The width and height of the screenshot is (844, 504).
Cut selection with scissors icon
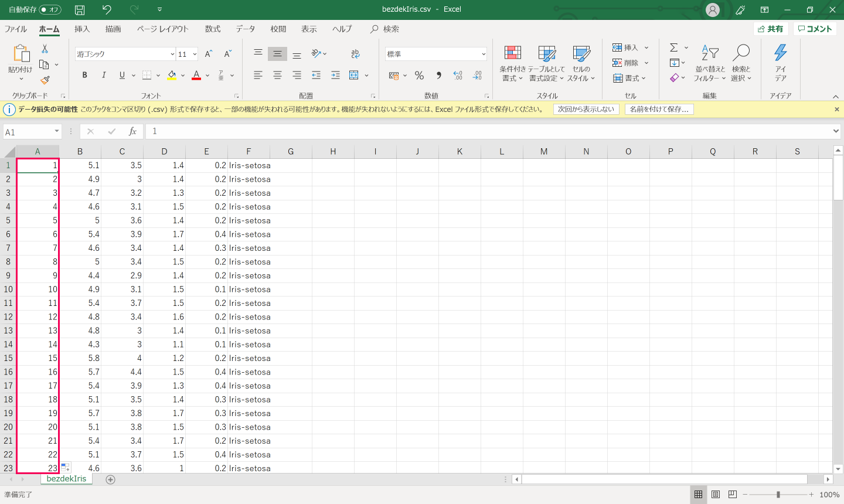[x=45, y=49]
